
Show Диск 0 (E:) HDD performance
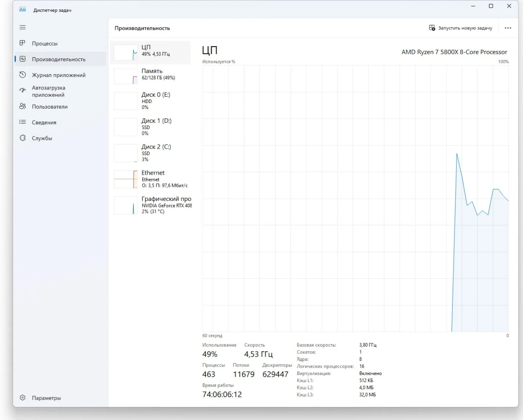(x=150, y=101)
